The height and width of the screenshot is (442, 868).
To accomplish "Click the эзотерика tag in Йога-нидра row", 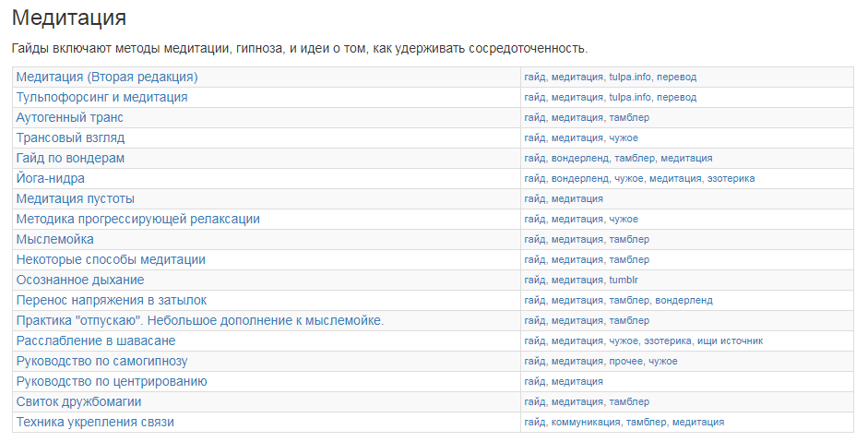I will [x=731, y=178].
